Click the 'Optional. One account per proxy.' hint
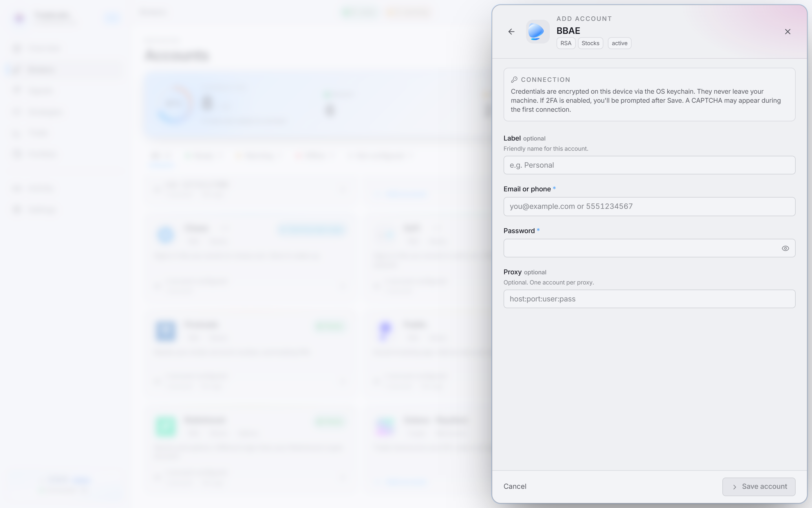812x508 pixels. point(549,282)
